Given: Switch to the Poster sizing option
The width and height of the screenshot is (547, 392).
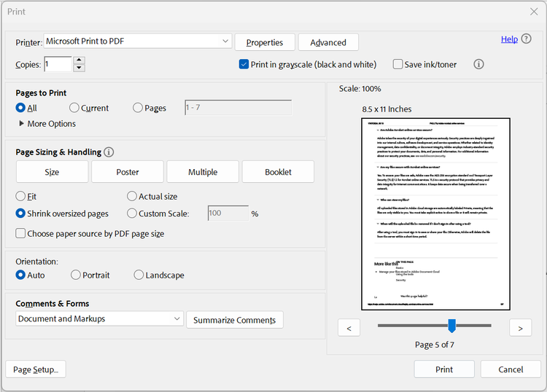Looking at the screenshot, I should click(128, 172).
